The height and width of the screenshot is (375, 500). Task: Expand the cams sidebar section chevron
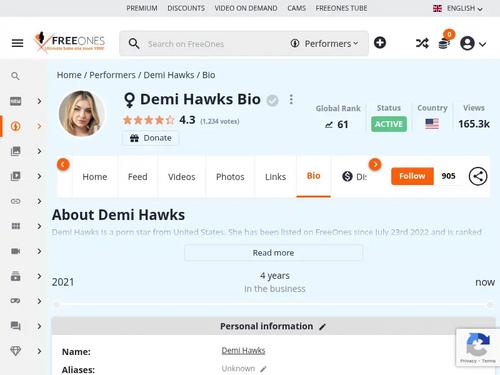(39, 251)
